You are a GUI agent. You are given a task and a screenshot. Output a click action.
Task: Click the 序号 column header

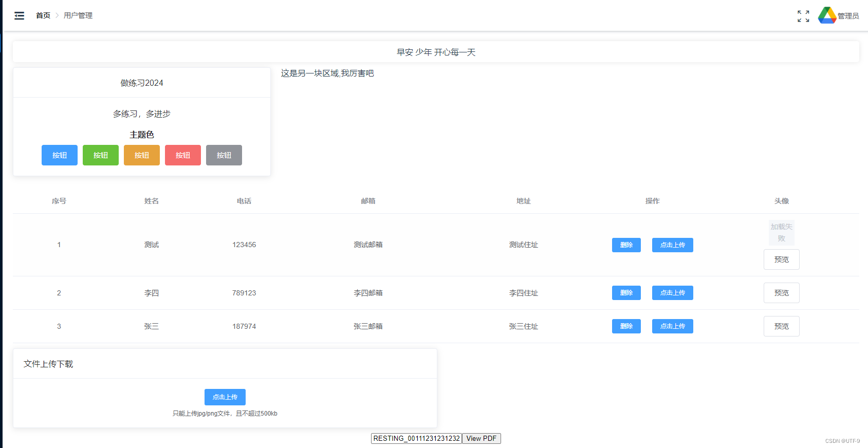(59, 201)
